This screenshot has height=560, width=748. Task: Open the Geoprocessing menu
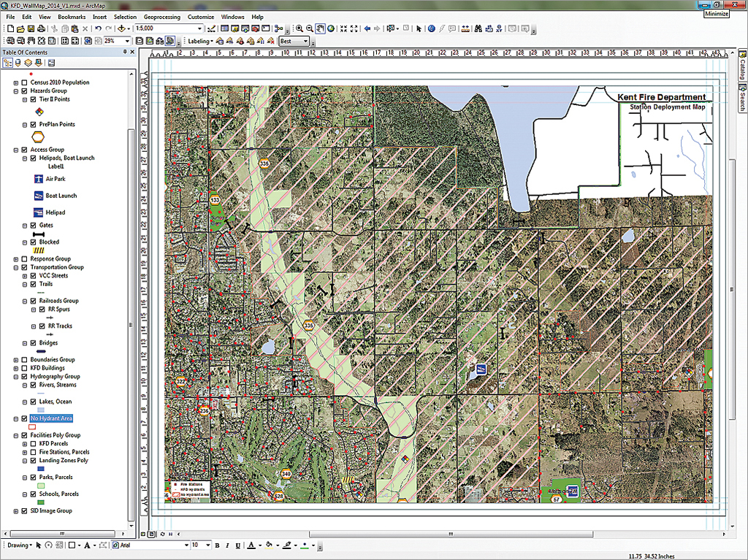[x=162, y=16]
